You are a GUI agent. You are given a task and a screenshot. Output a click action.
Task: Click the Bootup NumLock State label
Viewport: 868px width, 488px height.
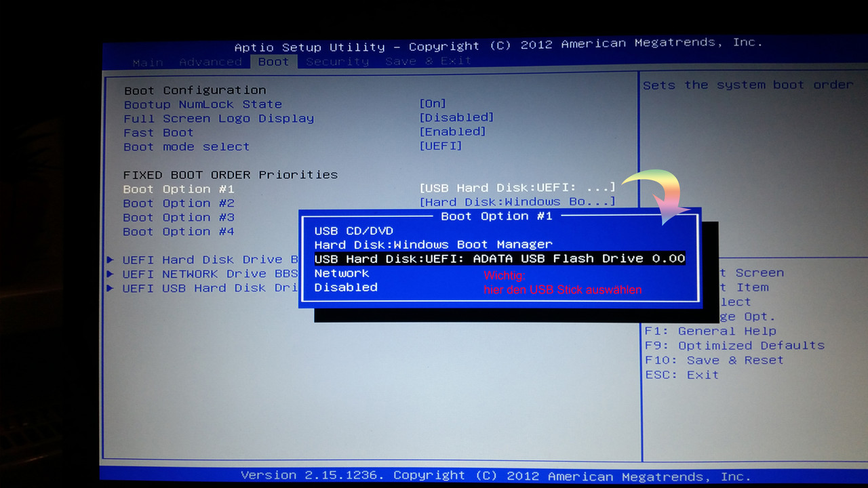click(203, 104)
